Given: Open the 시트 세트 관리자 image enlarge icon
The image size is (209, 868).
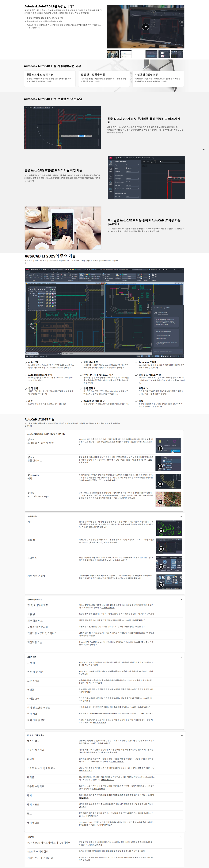Looking at the screenshot, I should (161, 585).
